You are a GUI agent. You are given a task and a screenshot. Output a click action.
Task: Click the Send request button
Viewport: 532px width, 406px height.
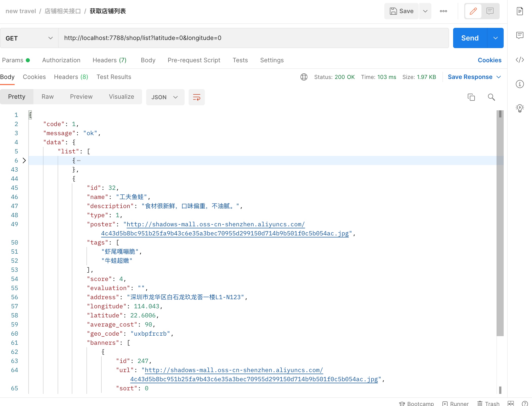469,38
